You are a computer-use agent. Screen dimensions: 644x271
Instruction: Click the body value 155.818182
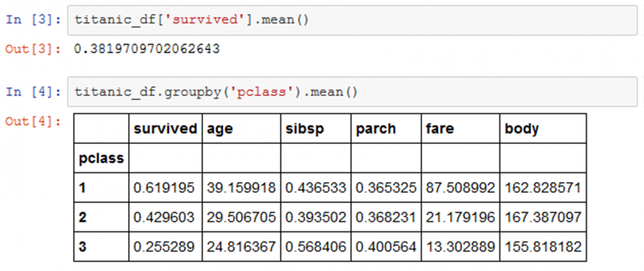tap(543, 247)
